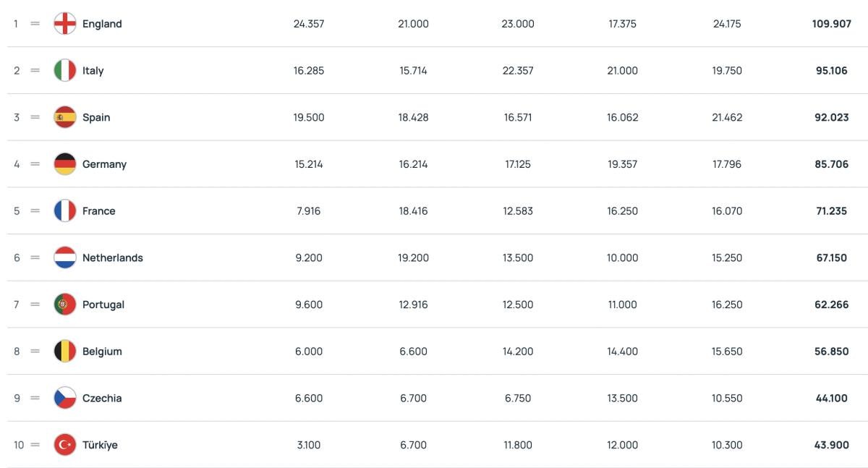Select the Türkiye country name
This screenshot has height=468, width=868.
point(100,445)
